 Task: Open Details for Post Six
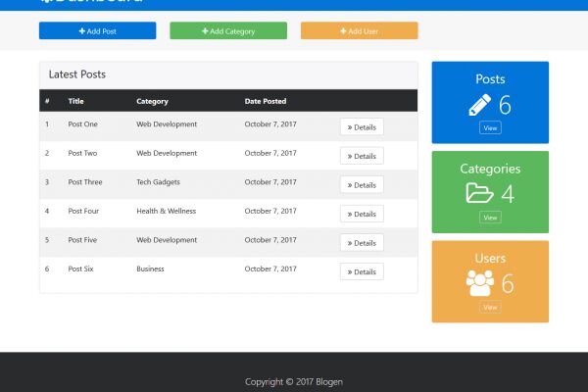(362, 271)
